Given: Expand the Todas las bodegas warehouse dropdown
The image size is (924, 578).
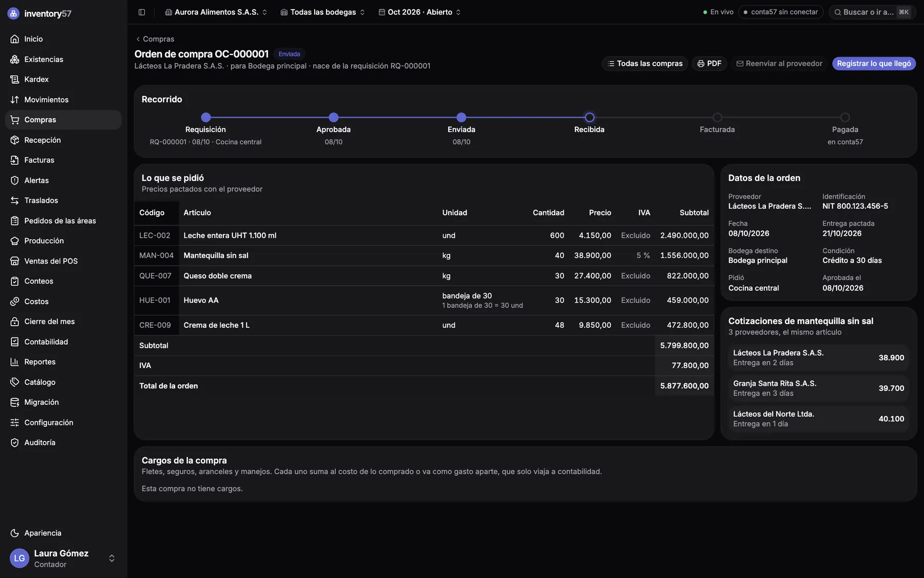Looking at the screenshot, I should [323, 12].
